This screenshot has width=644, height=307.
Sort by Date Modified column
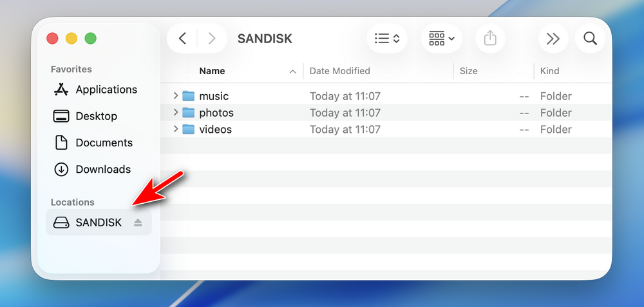click(x=339, y=71)
